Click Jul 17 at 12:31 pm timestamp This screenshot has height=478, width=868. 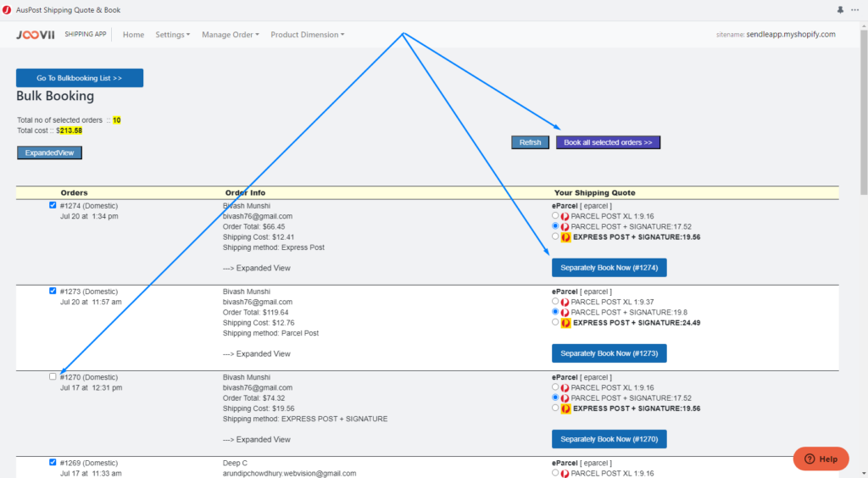coord(91,388)
